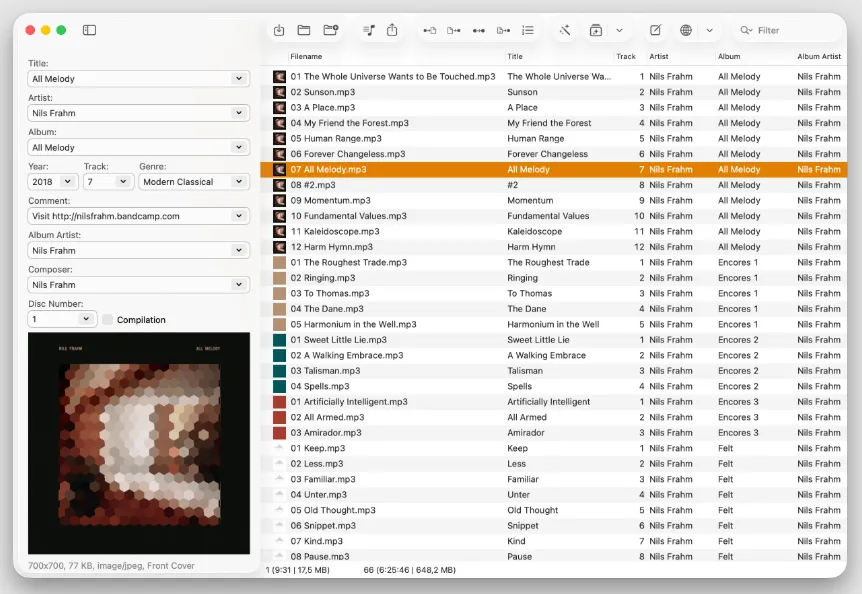This screenshot has width=862, height=594.
Task: Click the fourth converter icon before numbering
Action: pyautogui.click(x=504, y=31)
